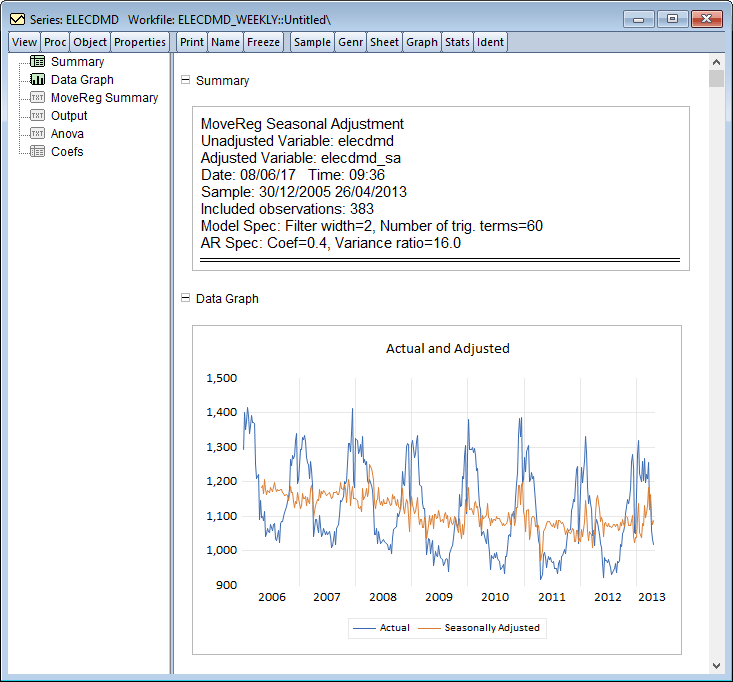Image resolution: width=733 pixels, height=682 pixels.
Task: Click the Stats toolbar button
Action: pyautogui.click(x=457, y=42)
